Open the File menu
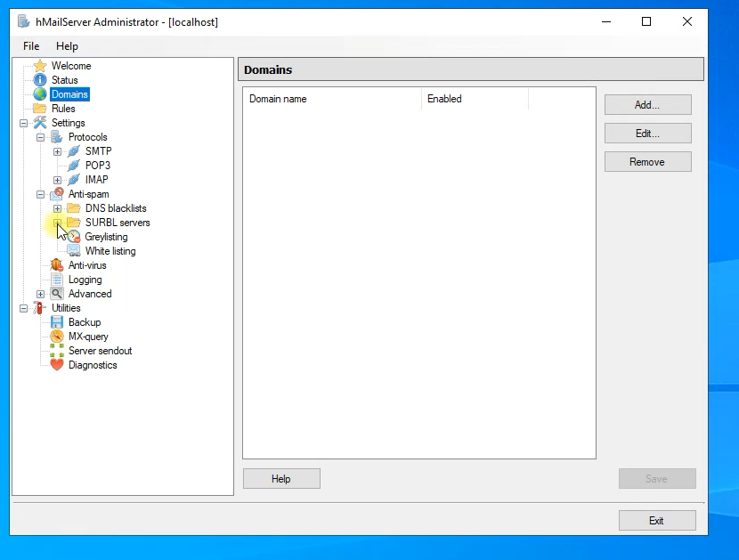The image size is (739, 560). [x=31, y=46]
